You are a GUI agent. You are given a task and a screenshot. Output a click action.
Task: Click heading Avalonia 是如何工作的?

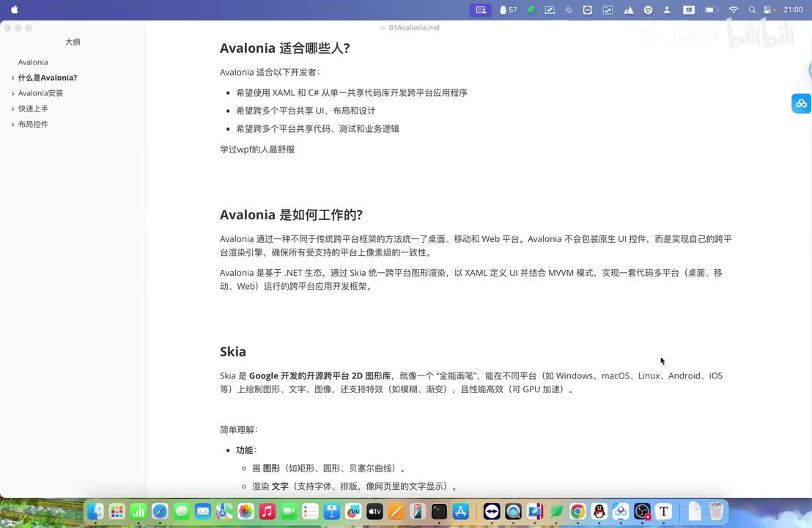click(x=291, y=215)
